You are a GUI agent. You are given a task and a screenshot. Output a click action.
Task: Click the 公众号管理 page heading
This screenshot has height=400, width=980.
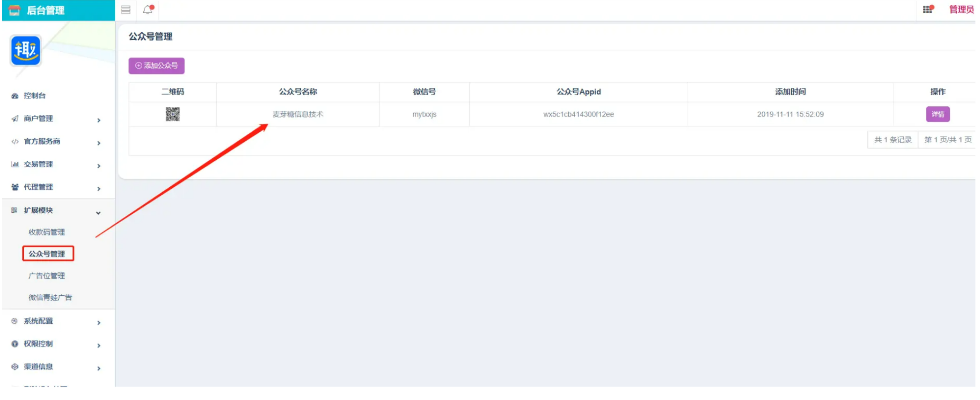point(151,37)
